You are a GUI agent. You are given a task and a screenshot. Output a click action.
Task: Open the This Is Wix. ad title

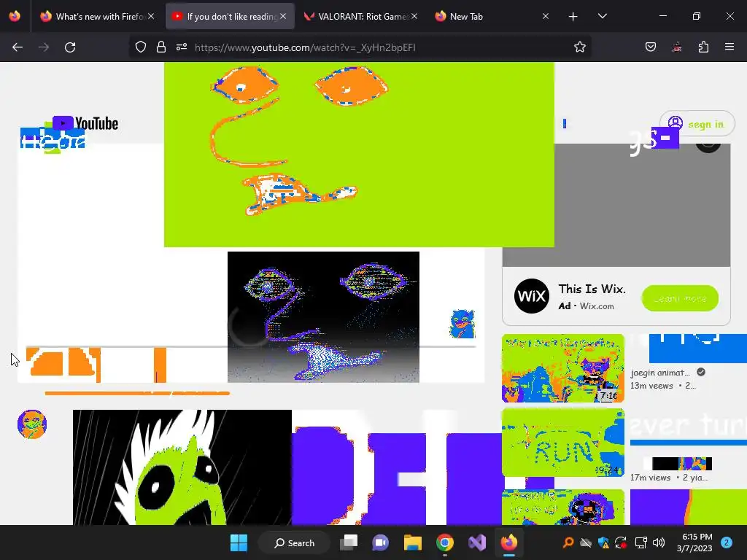click(x=592, y=289)
